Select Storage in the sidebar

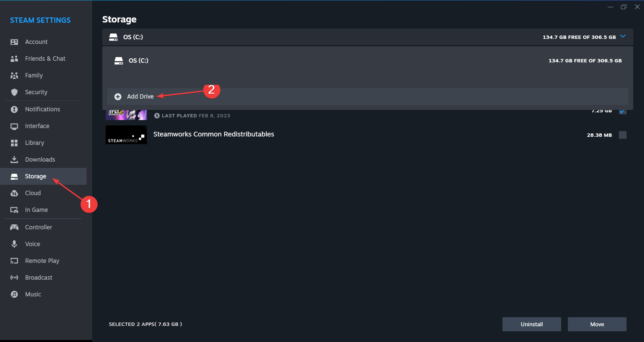(43, 176)
